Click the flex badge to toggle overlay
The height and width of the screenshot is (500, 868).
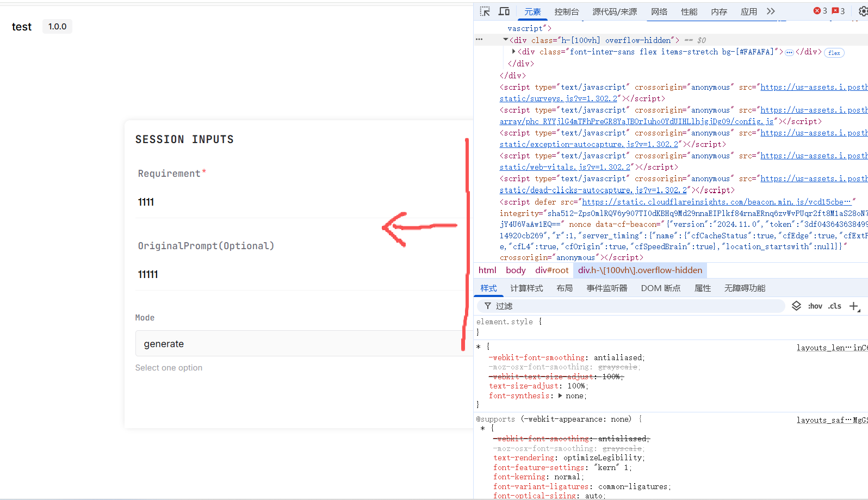click(x=834, y=53)
